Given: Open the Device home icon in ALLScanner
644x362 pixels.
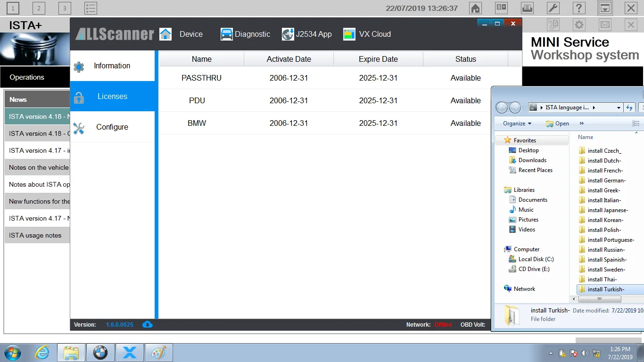Looking at the screenshot, I should 165,34.
